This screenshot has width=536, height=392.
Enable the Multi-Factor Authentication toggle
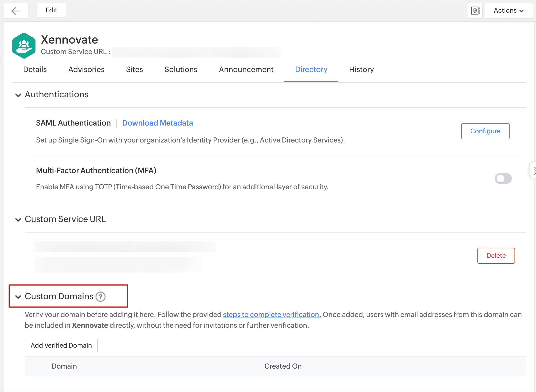point(503,179)
